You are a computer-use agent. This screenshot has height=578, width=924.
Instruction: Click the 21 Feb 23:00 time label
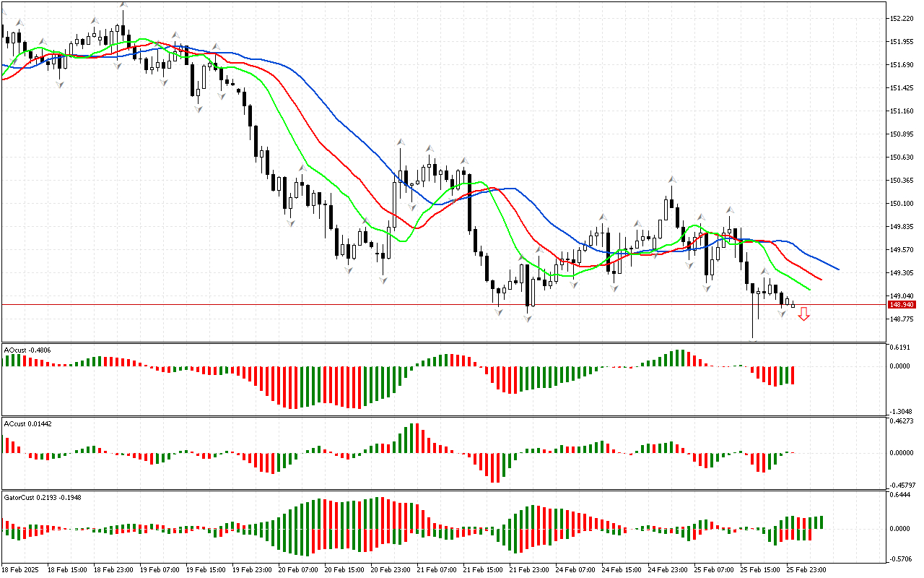pyautogui.click(x=528, y=570)
